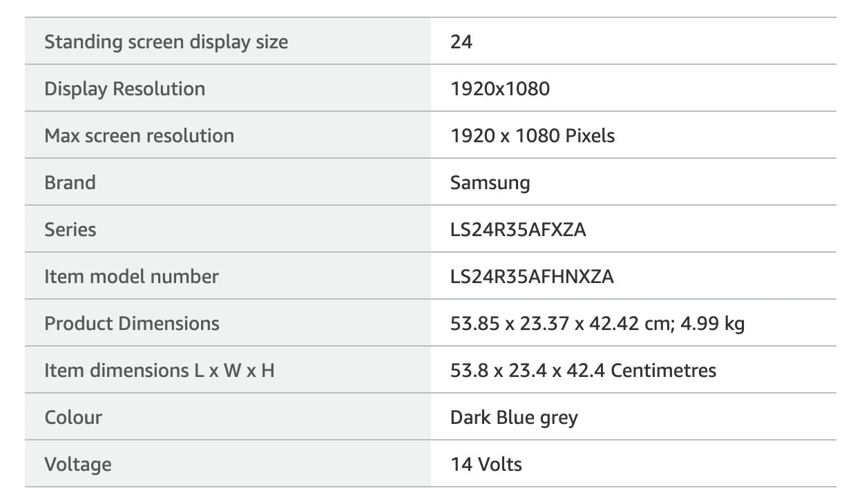This screenshot has width=862, height=504.
Task: Select the 14 Volts value
Action: click(x=486, y=465)
